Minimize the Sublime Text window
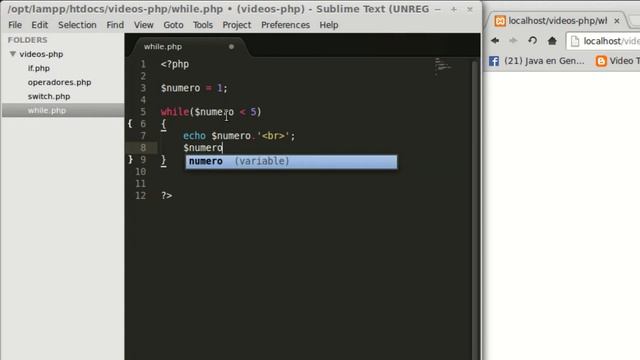The width and height of the screenshot is (640, 360). pyautogui.click(x=438, y=9)
